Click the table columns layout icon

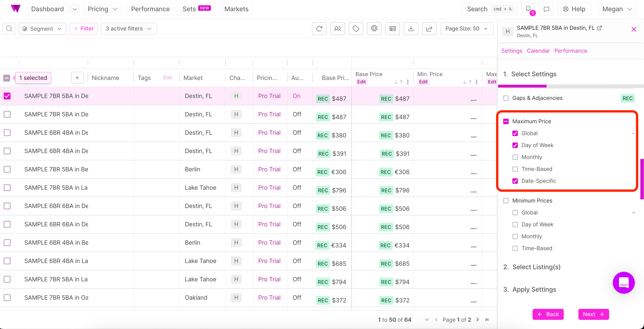392,28
